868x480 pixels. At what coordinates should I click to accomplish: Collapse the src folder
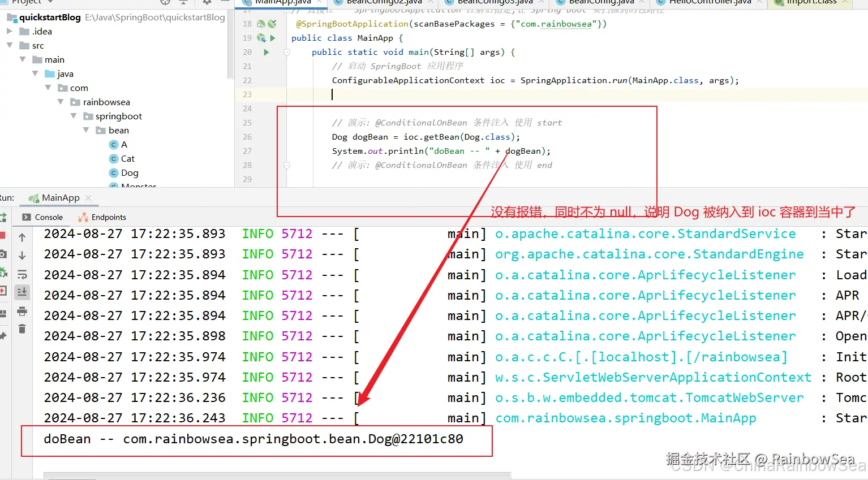click(x=9, y=45)
